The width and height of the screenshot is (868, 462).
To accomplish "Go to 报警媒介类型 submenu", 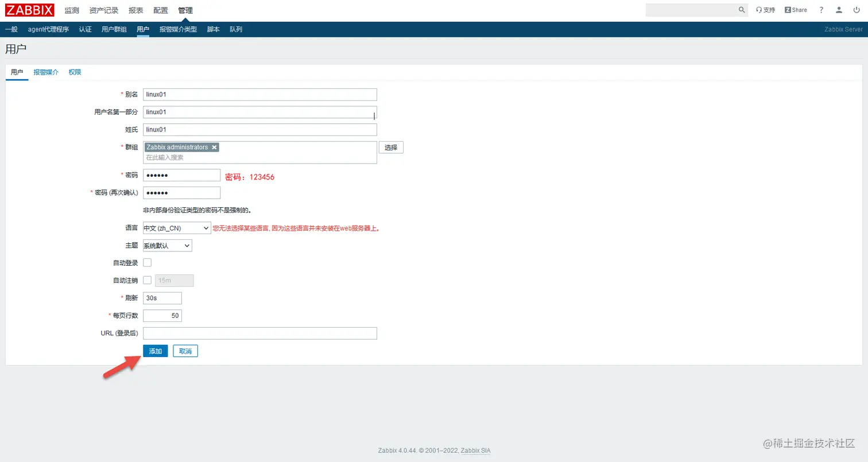I will [x=178, y=29].
